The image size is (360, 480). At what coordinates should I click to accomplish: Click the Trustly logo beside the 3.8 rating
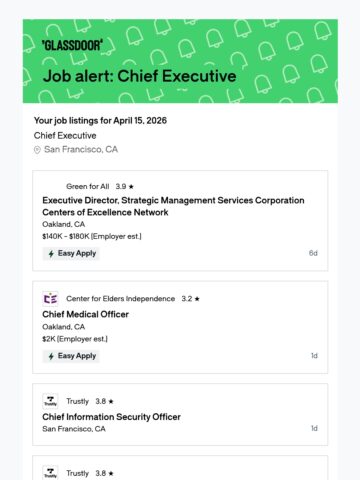50,401
